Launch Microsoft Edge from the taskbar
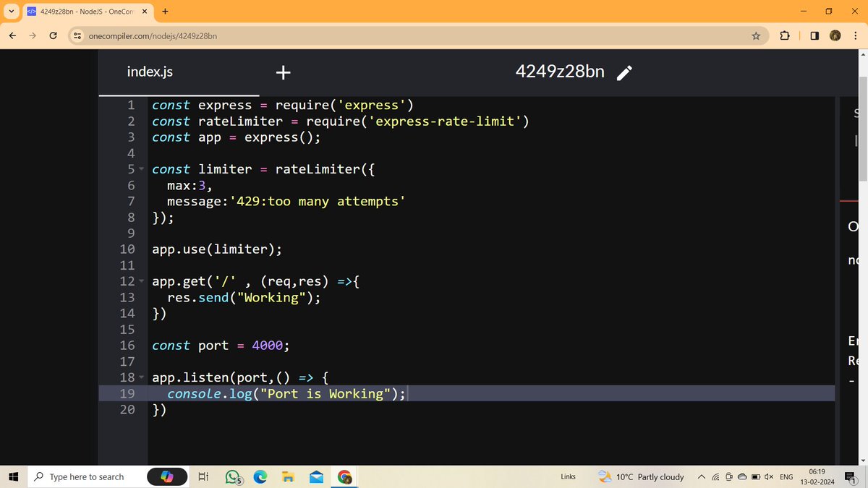 point(260,476)
